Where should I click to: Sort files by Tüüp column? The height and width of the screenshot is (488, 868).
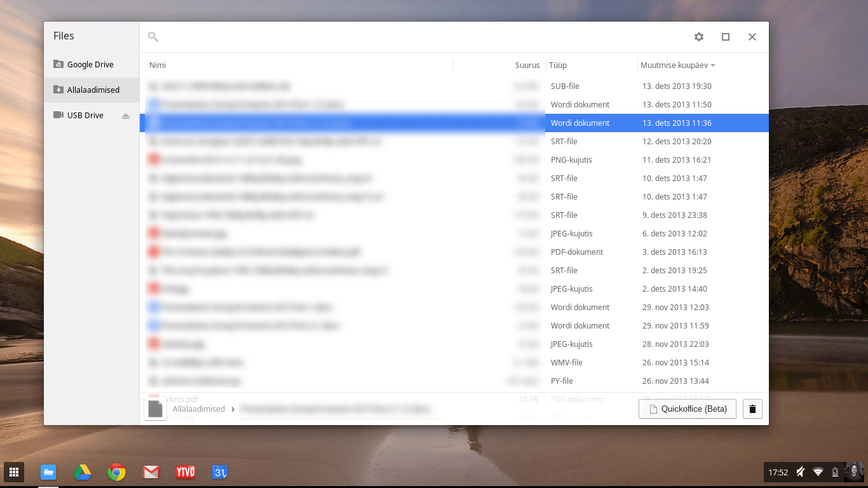click(x=558, y=65)
